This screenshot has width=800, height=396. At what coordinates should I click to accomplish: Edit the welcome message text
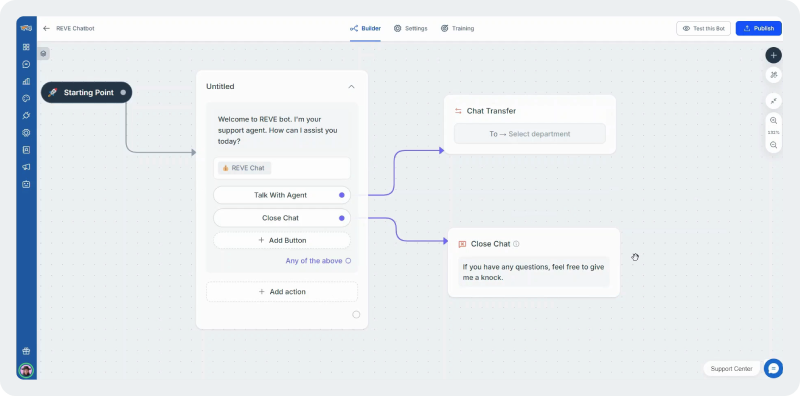pos(278,130)
